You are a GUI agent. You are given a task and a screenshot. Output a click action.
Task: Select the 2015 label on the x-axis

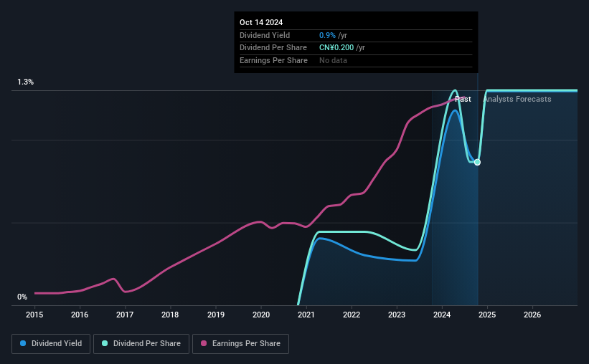[34, 315]
